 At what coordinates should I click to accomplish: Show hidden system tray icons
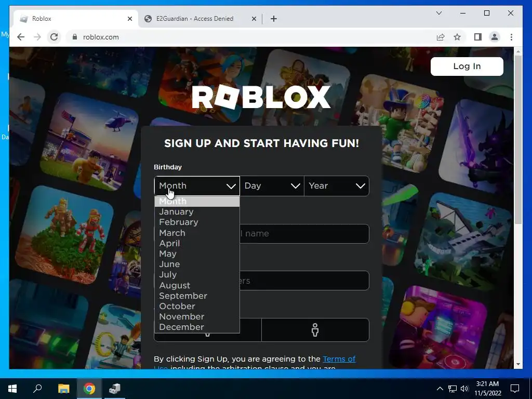pos(440,389)
